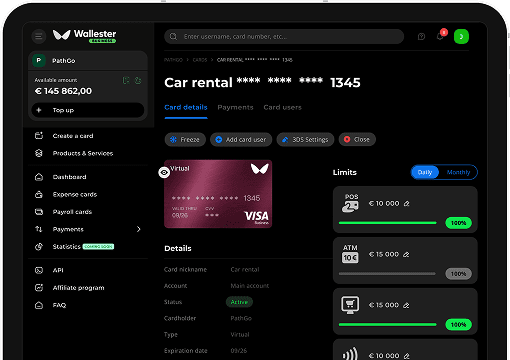Viewport: 510px width, 360px height.
Task: Click the Products & Services icon
Action: (x=39, y=153)
